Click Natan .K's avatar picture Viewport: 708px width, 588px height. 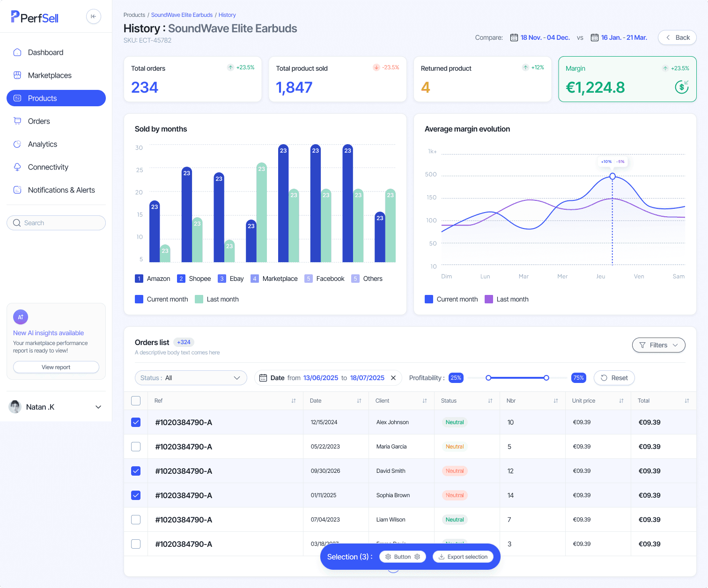(x=15, y=407)
